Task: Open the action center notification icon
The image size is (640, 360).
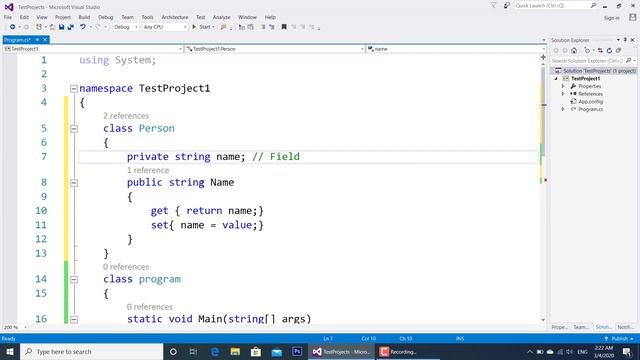Action: coord(627,351)
